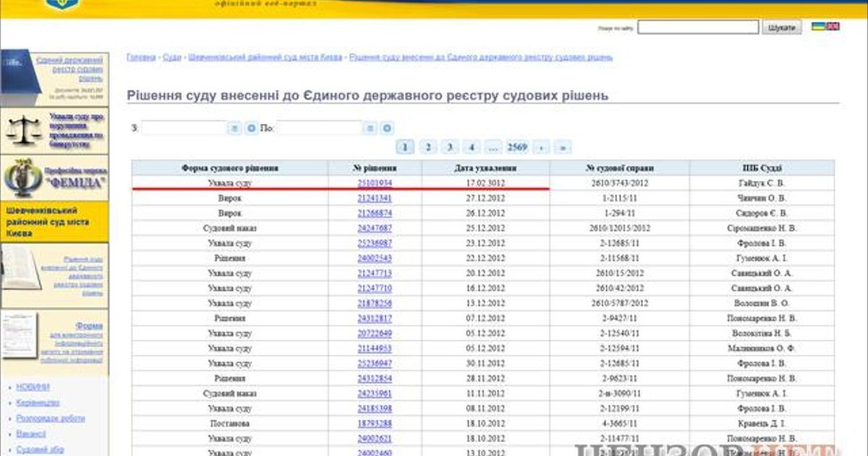Open calendar picker for 'З' date field

tap(234, 128)
